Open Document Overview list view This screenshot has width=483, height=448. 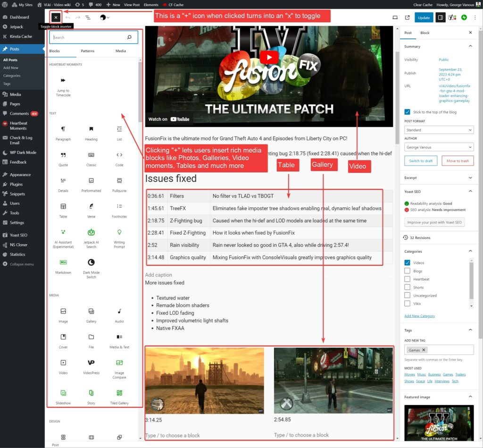point(88,17)
